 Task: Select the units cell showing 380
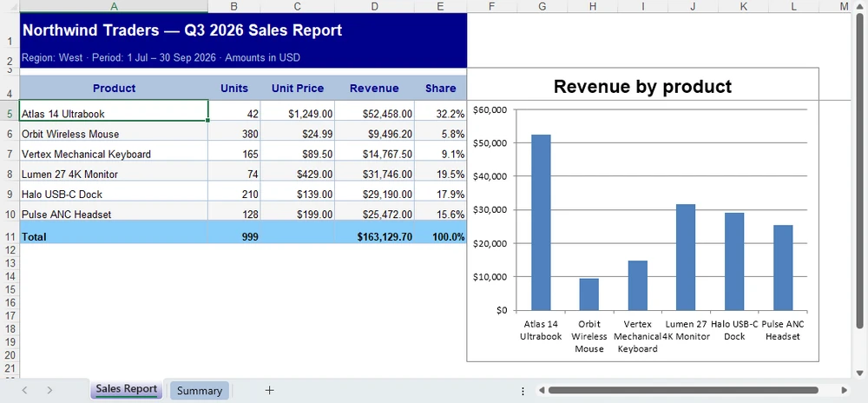(234, 131)
